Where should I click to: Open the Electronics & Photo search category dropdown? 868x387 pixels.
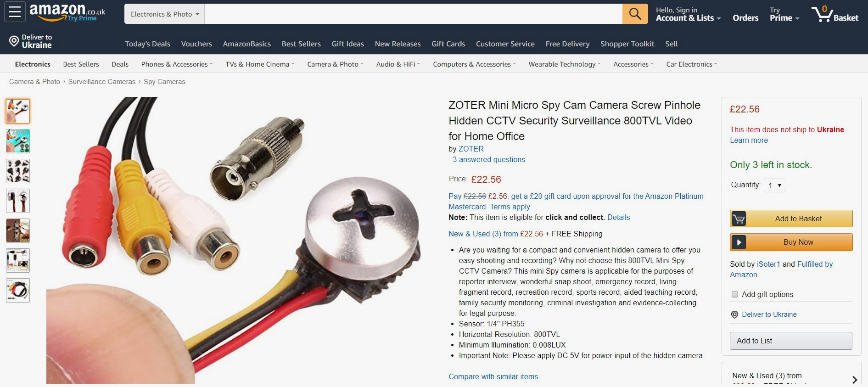[165, 14]
